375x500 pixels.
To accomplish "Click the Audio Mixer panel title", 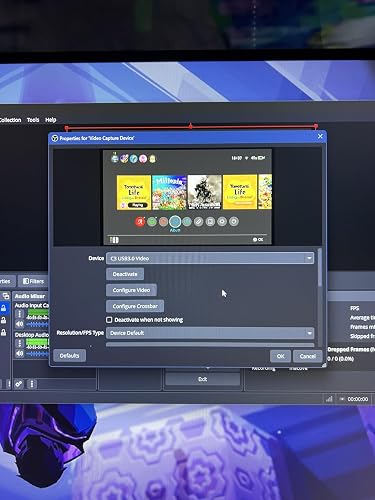I will coord(30,296).
